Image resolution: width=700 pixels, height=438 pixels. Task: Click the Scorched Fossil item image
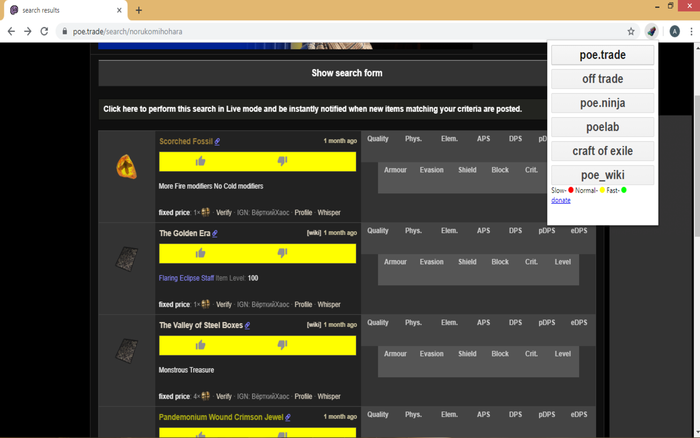pyautogui.click(x=126, y=167)
